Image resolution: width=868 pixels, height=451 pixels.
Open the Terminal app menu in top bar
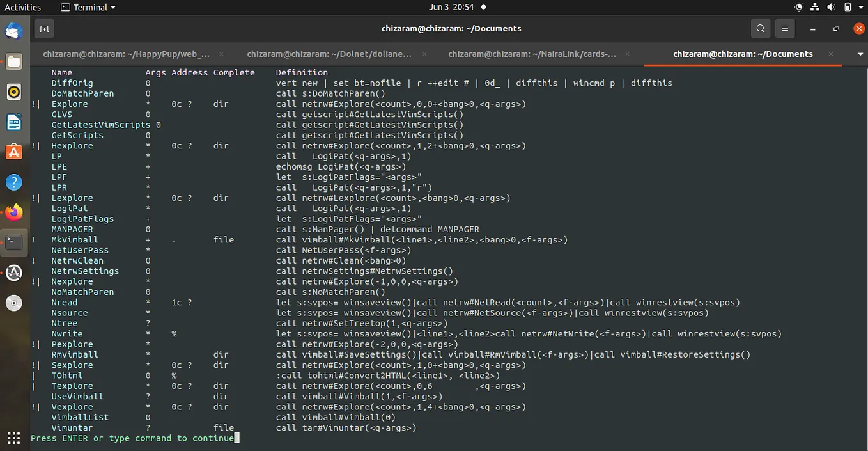click(88, 7)
